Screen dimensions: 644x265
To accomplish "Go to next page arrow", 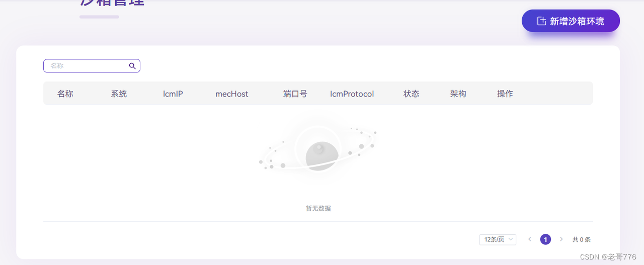I will tap(561, 239).
